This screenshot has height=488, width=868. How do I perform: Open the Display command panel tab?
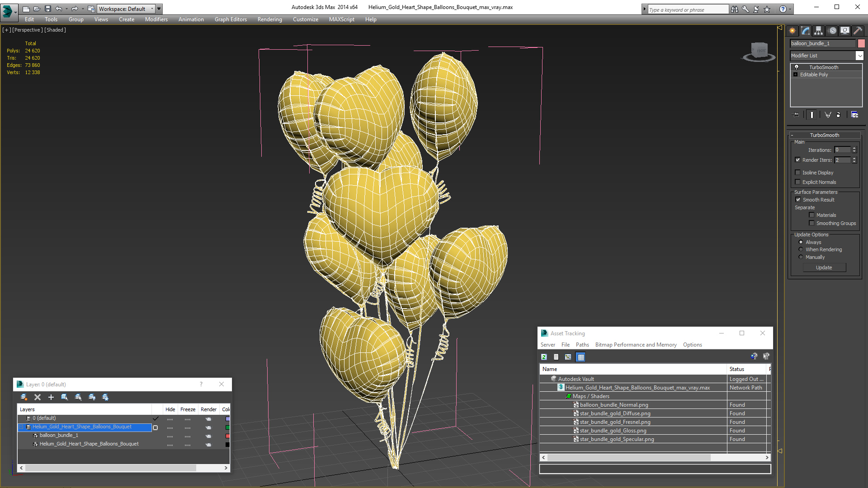(x=844, y=31)
